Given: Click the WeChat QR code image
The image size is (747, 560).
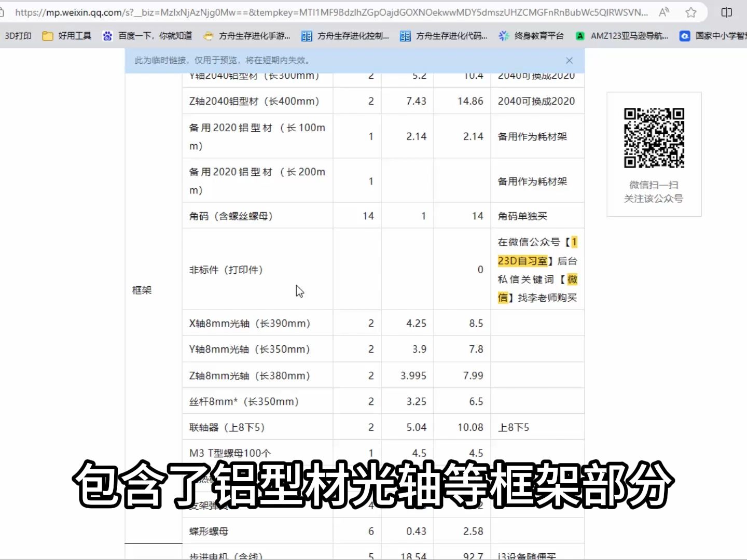Looking at the screenshot, I should (x=654, y=138).
